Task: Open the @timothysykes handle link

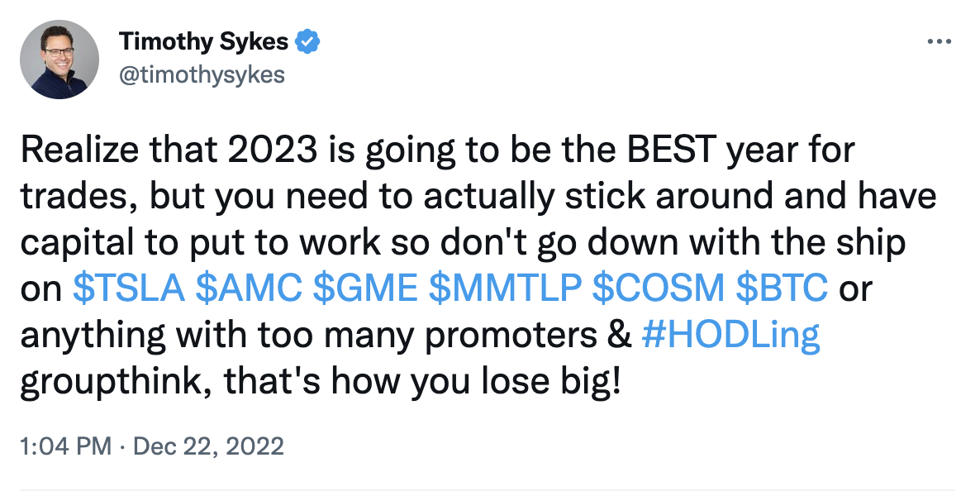Action: pos(202,74)
